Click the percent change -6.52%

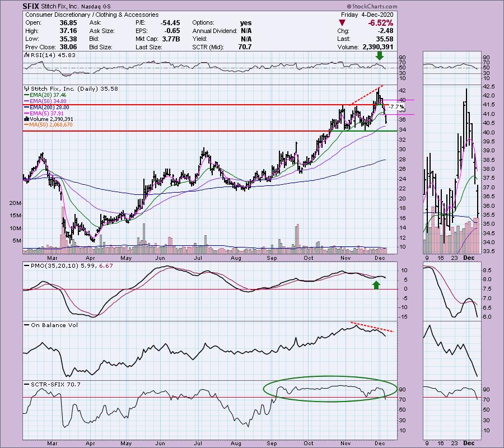coord(381,23)
